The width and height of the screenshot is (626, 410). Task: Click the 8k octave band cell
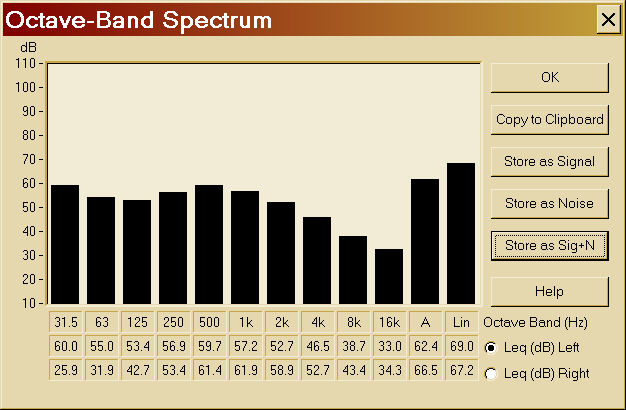coord(354,322)
